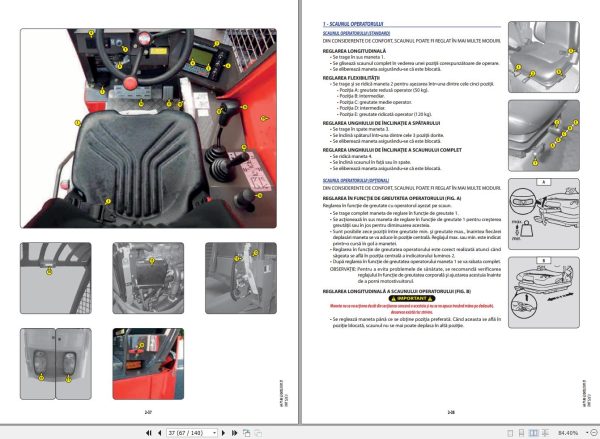Click the 'Poziția E' list line
Image resolution: width=600 pixels, height=439 pixels.
pos(385,114)
